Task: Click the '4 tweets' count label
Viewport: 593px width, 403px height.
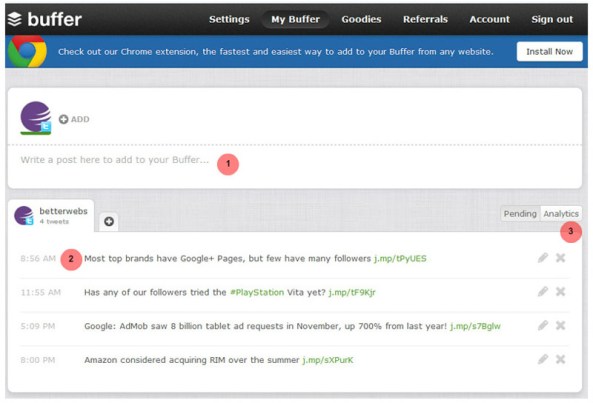Action: pos(54,222)
